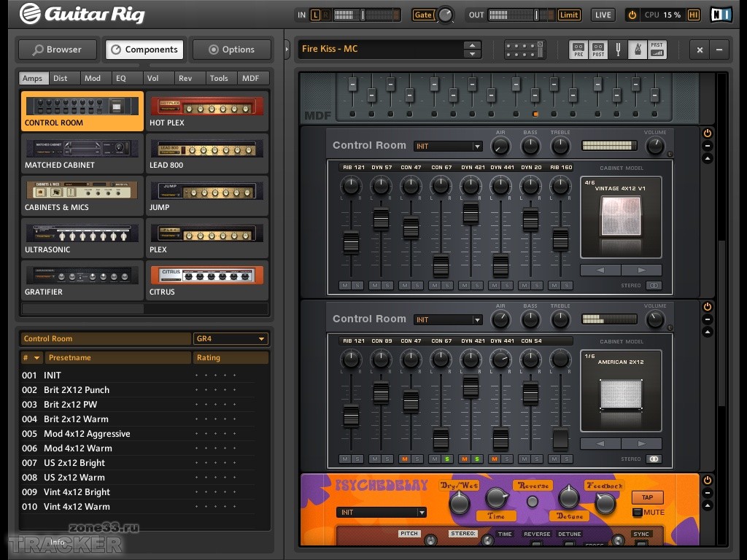Click the Psychedelay TAP button
This screenshot has height=560, width=747.
pyautogui.click(x=647, y=497)
